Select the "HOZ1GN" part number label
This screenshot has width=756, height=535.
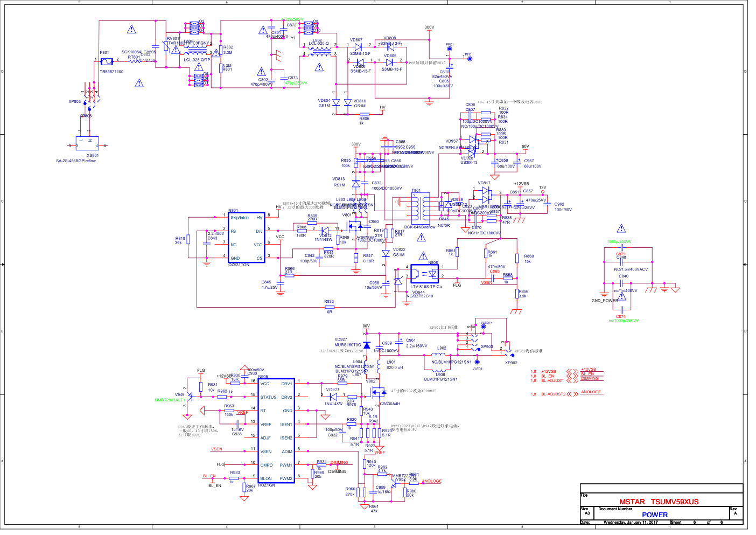[x=267, y=485]
